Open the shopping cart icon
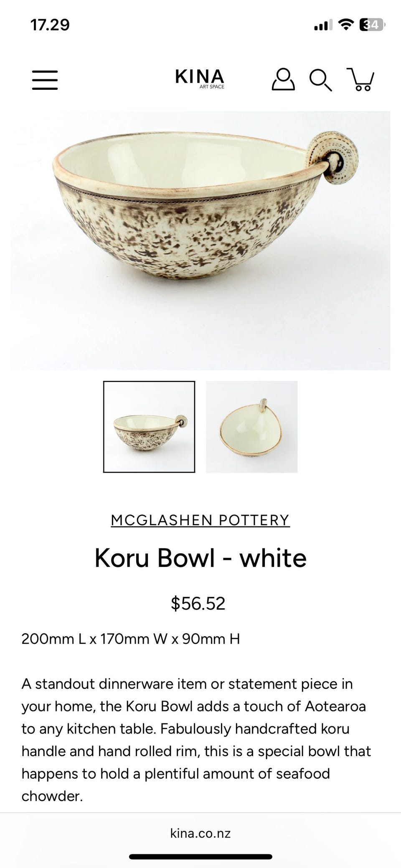Viewport: 401px width, 868px height. tap(360, 79)
